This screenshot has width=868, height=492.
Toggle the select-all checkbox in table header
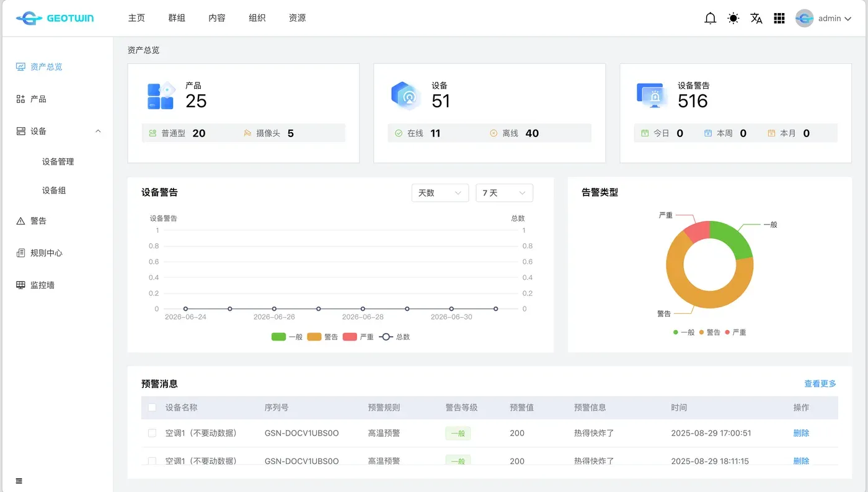(152, 408)
